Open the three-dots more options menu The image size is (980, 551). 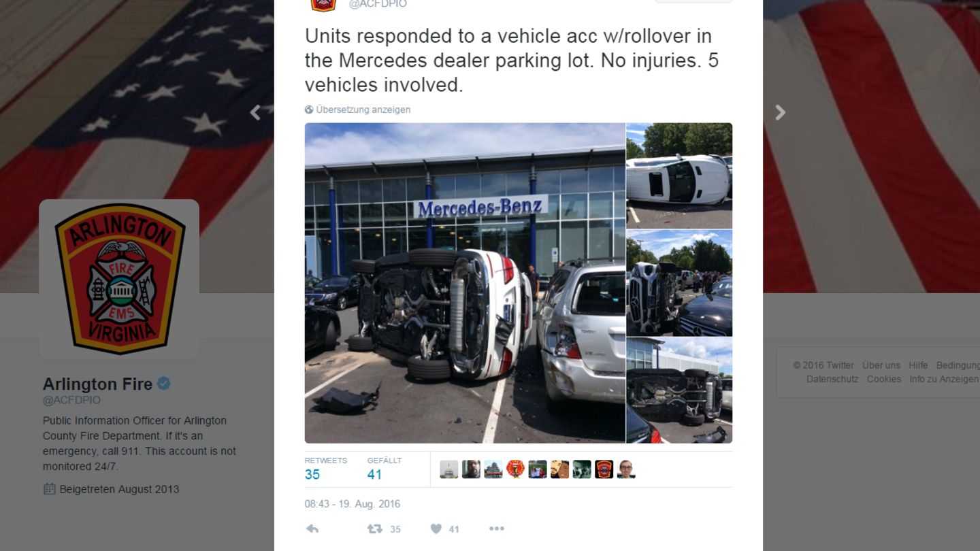[496, 529]
